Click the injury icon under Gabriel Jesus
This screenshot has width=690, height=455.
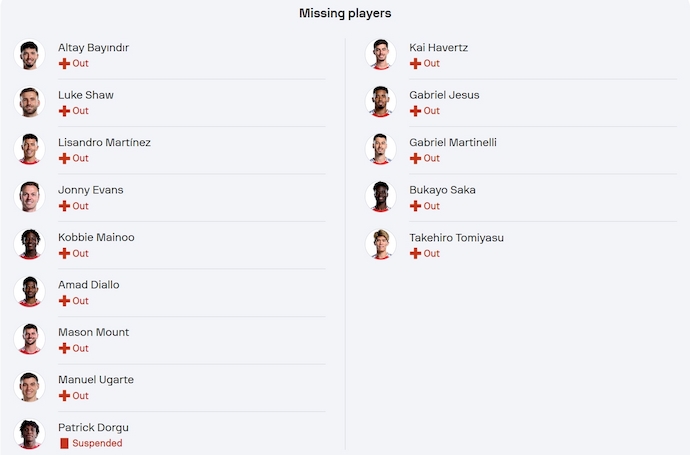pos(415,111)
